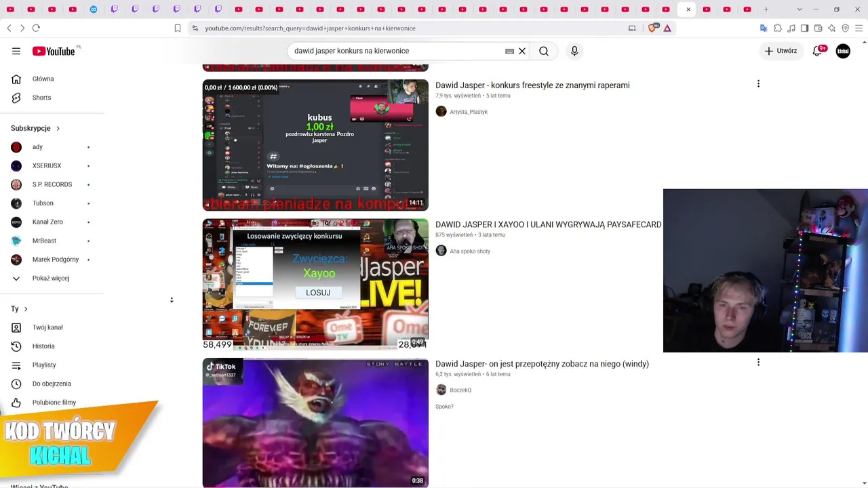Open options menu for przepotężny video

coord(758,363)
